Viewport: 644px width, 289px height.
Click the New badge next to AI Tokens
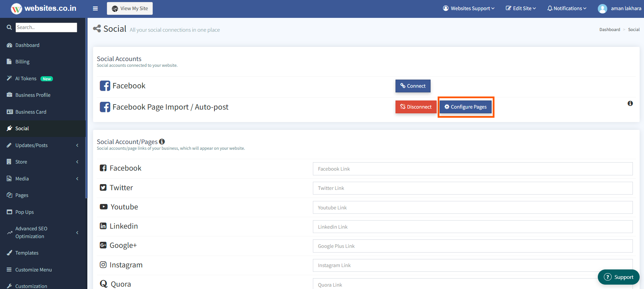[x=47, y=79]
